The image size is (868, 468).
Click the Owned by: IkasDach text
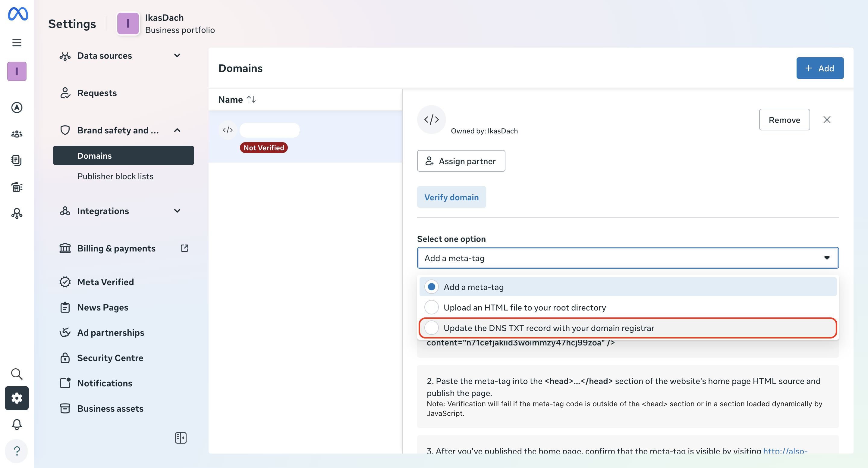(484, 131)
